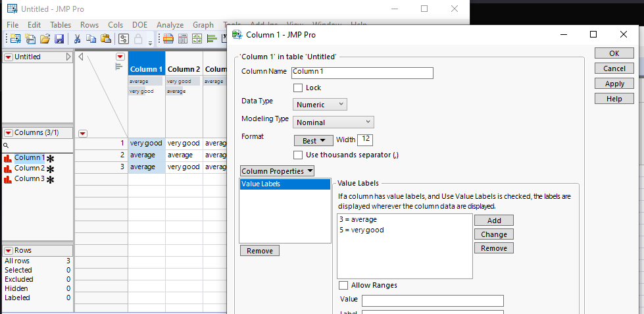The width and height of the screenshot is (644, 314).
Task: Open the Analyze menu
Action: click(170, 25)
